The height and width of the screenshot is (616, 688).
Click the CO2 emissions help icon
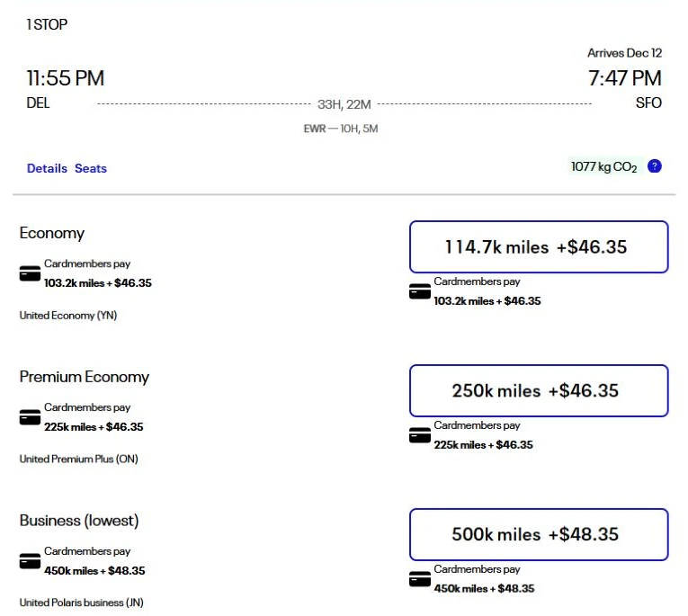(x=654, y=166)
